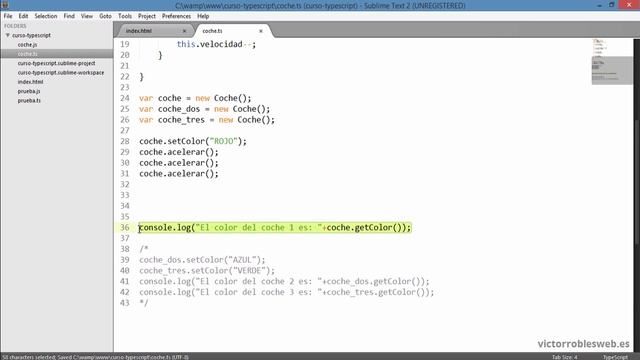This screenshot has height=360, width=640.
Task: Click commented coche_dos.setColor("AZUL") line
Action: [202, 260]
